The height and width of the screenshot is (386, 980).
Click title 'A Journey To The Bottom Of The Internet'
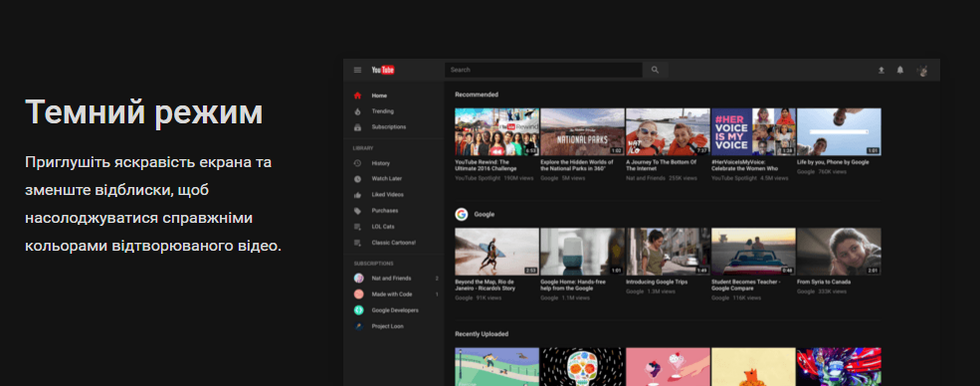coord(662,165)
